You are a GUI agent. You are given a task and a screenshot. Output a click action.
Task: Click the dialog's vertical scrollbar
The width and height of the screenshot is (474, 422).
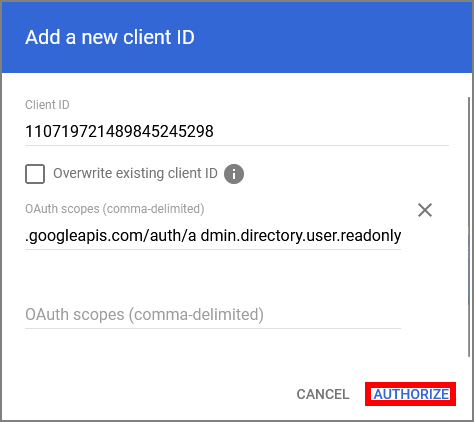pyautogui.click(x=470, y=227)
